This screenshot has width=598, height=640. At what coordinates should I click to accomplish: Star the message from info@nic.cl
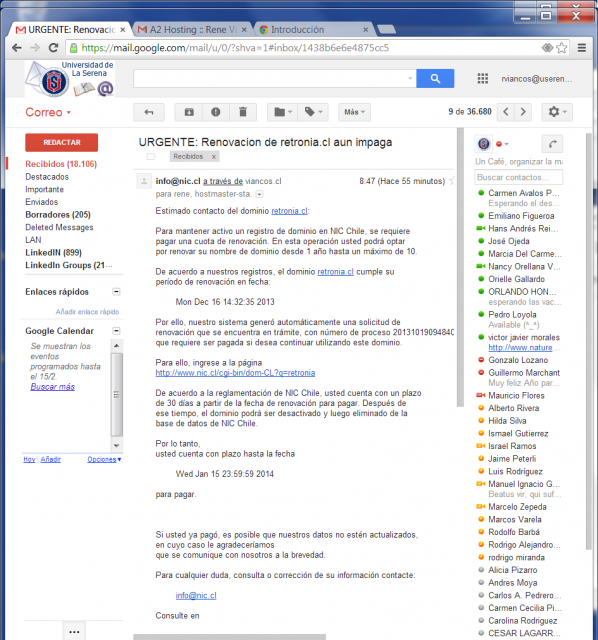451,181
